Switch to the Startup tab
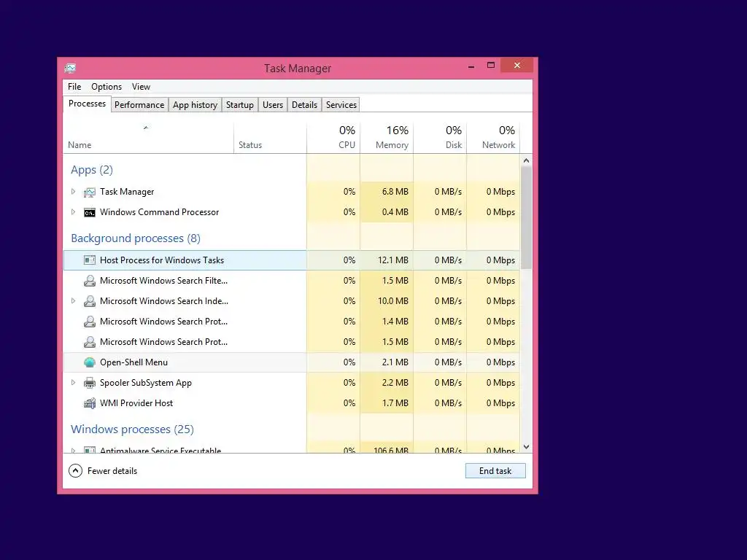Screen dimensions: 747x560 (x=239, y=105)
